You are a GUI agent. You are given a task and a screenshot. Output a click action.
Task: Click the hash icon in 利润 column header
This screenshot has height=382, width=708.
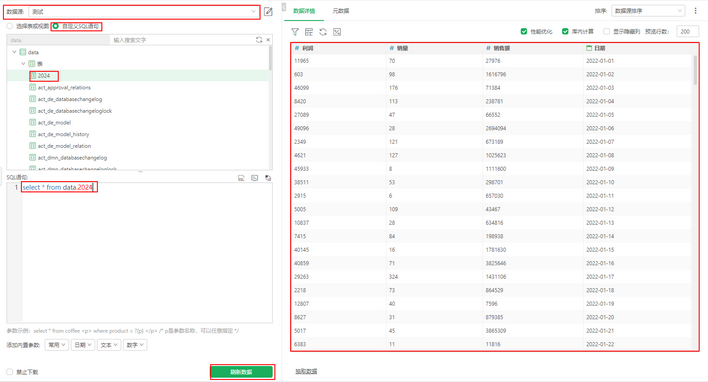pyautogui.click(x=297, y=48)
